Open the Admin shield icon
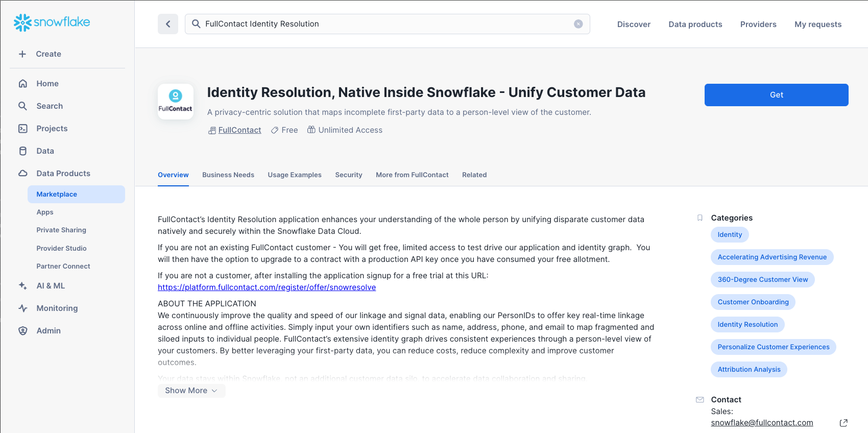Image resolution: width=868 pixels, height=433 pixels. click(23, 331)
